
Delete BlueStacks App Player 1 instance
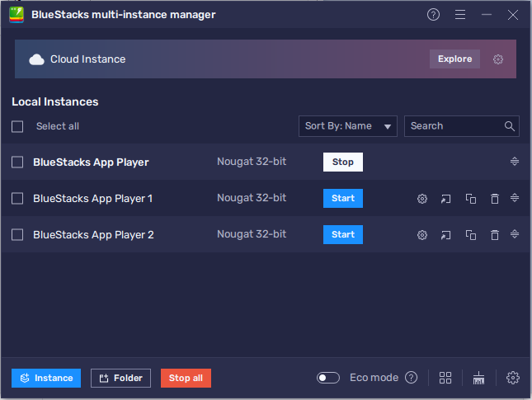pos(495,199)
